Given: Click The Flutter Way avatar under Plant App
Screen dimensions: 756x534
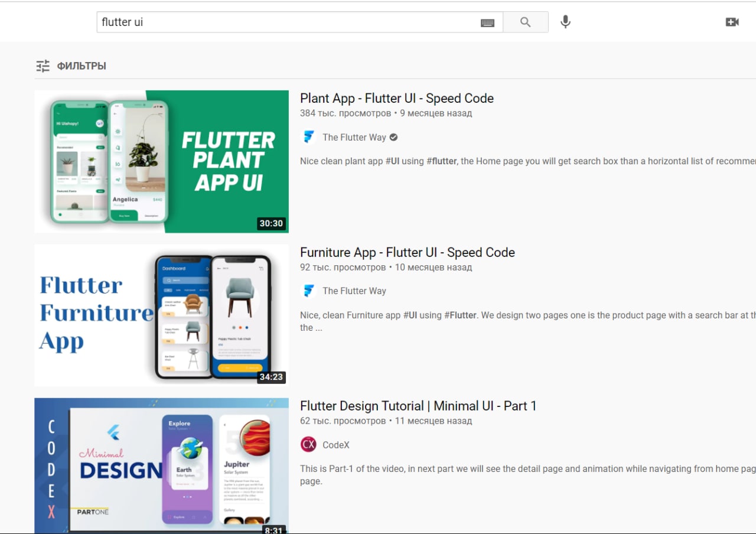Looking at the screenshot, I should point(308,137).
